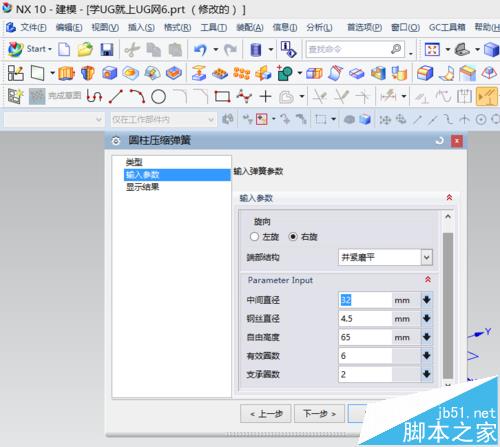This screenshot has height=447, width=500.
Task: Click the Edge Blend icon
Action: pyautogui.click(x=425, y=73)
